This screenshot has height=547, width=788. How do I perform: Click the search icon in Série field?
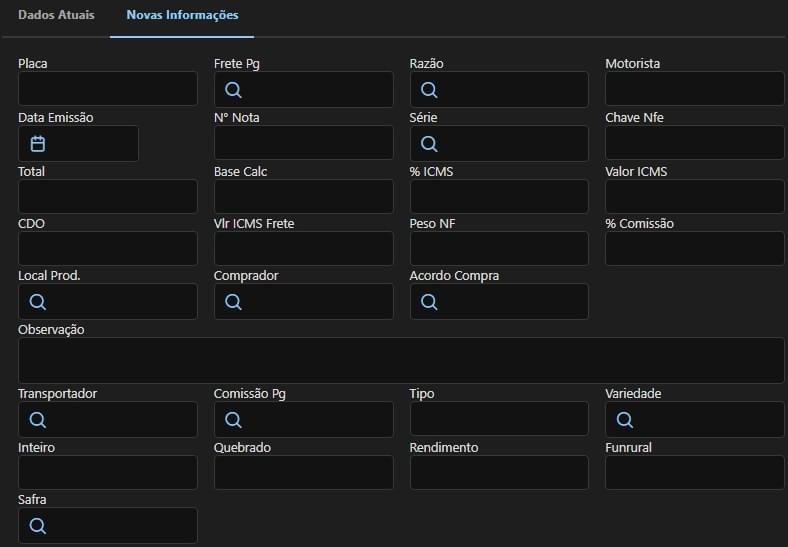pos(429,144)
